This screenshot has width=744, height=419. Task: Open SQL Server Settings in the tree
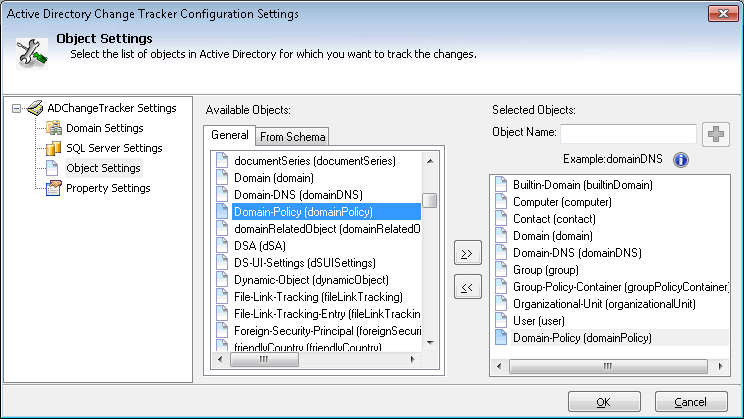(x=114, y=148)
